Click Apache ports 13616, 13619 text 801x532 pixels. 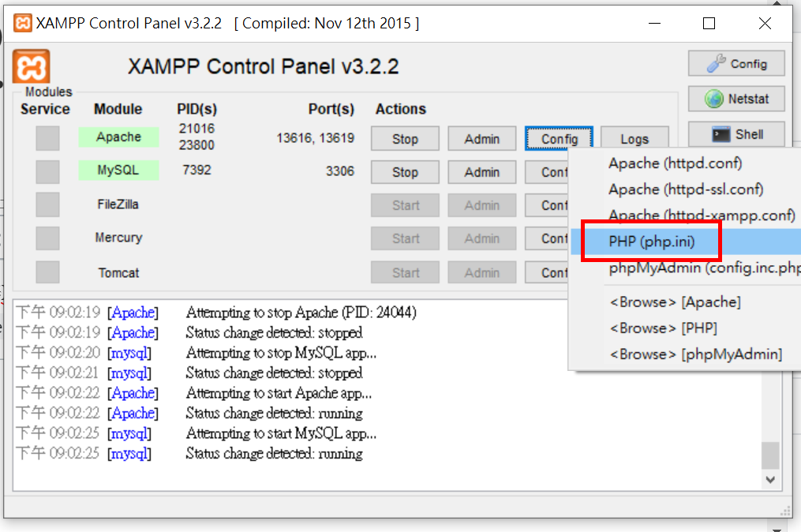pyautogui.click(x=315, y=138)
